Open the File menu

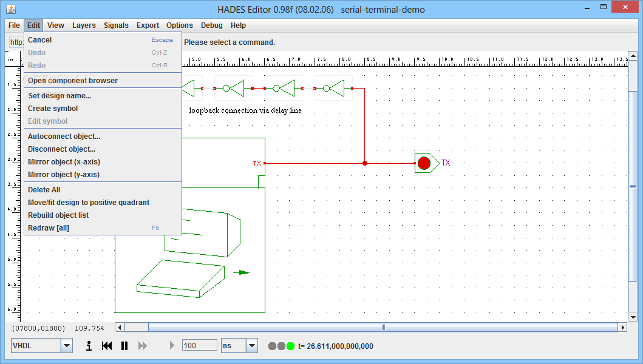[14, 25]
